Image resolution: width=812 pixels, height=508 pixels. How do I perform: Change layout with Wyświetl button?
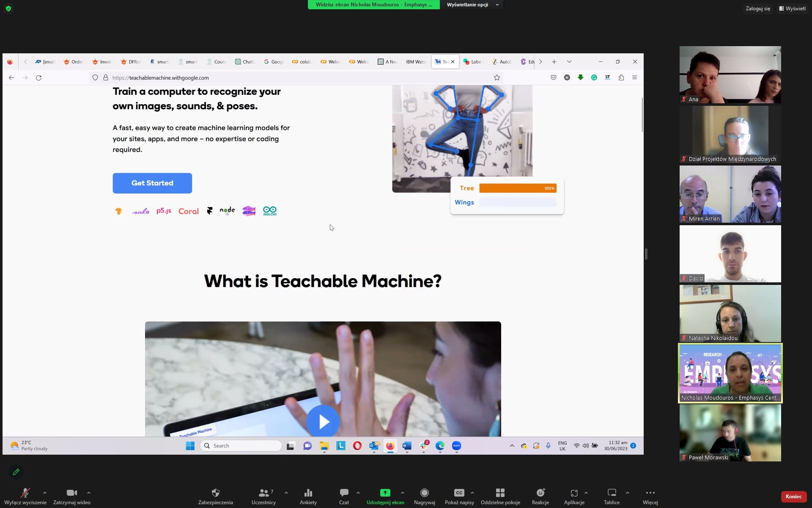coord(792,8)
